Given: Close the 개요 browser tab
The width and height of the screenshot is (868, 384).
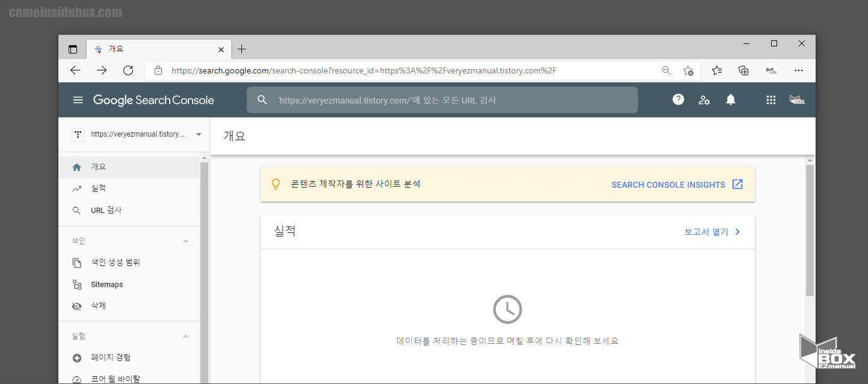Looking at the screenshot, I should pos(221,49).
